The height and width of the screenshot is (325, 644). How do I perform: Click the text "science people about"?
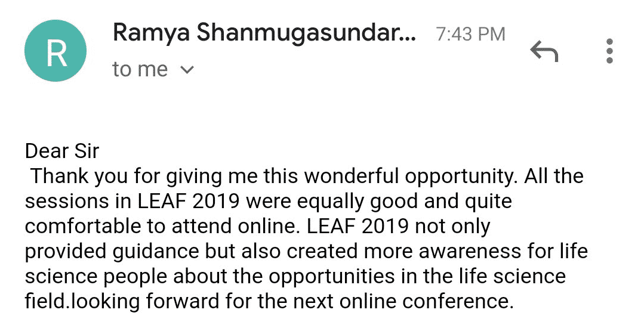(126, 277)
